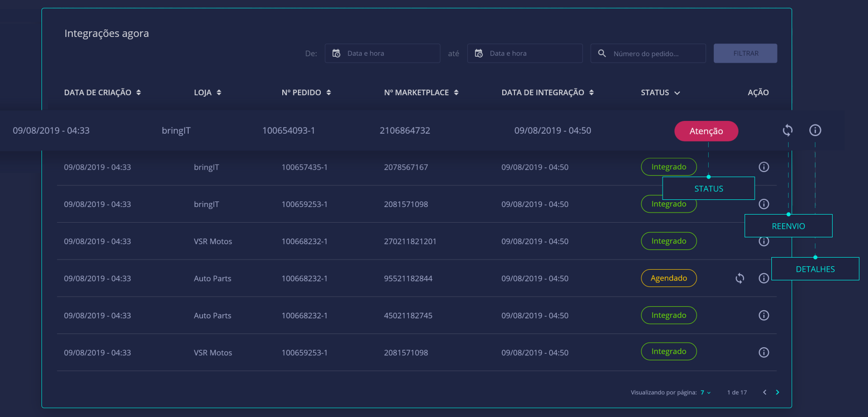Viewport: 868px width, 417px height.
Task: Click calendar icon in the 'De' date field
Action: pos(336,53)
